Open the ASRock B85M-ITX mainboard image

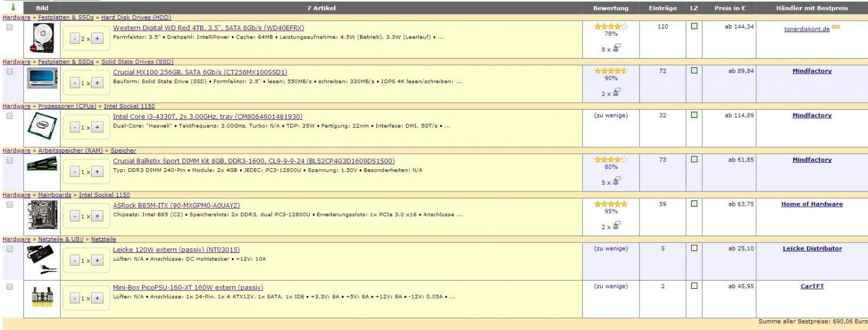[42, 215]
